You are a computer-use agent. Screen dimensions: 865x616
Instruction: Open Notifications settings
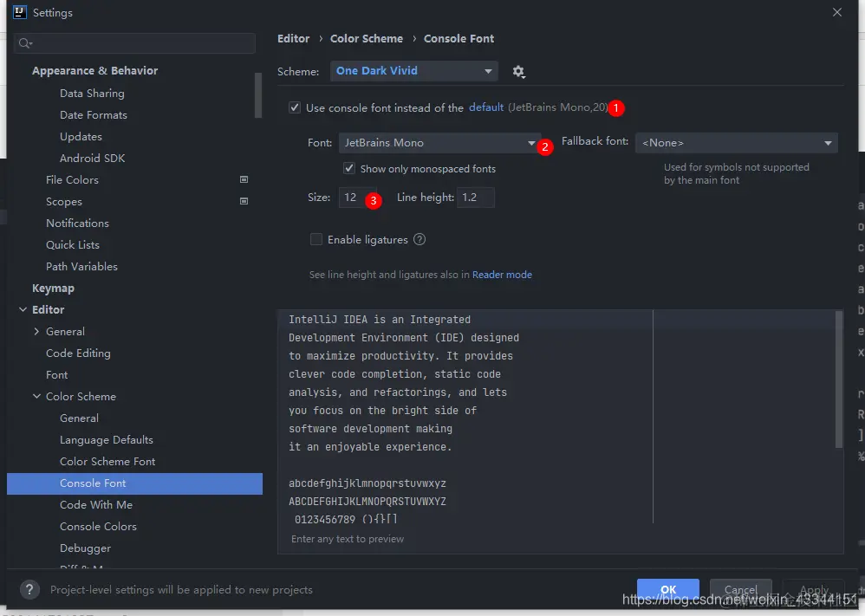[x=77, y=224]
